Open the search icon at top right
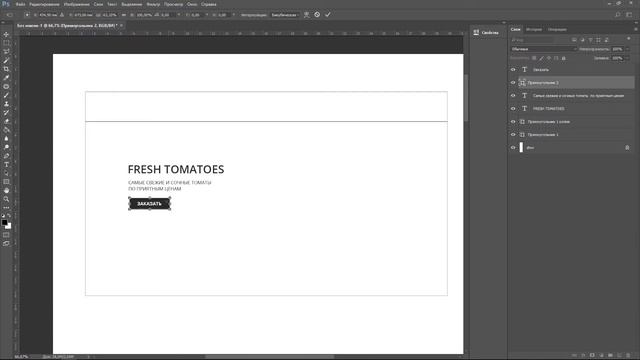This screenshot has width=640, height=360. coord(618,15)
